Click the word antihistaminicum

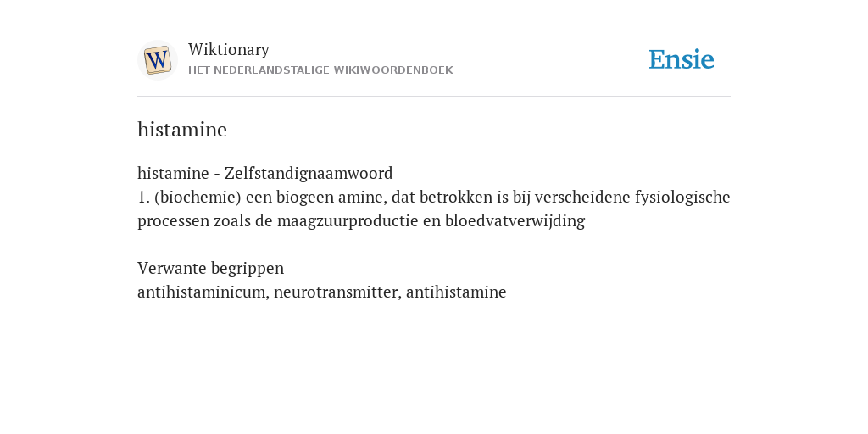point(202,292)
